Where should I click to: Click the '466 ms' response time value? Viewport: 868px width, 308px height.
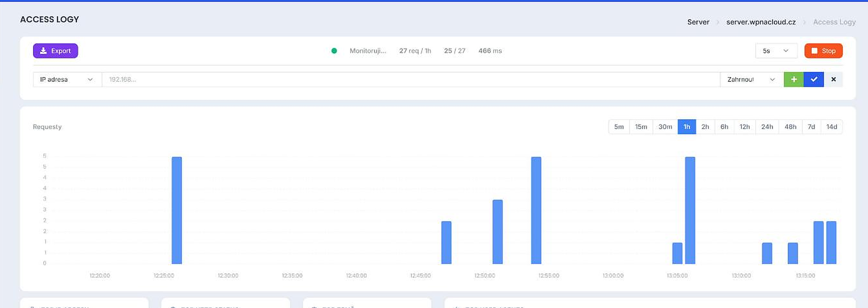(490, 51)
